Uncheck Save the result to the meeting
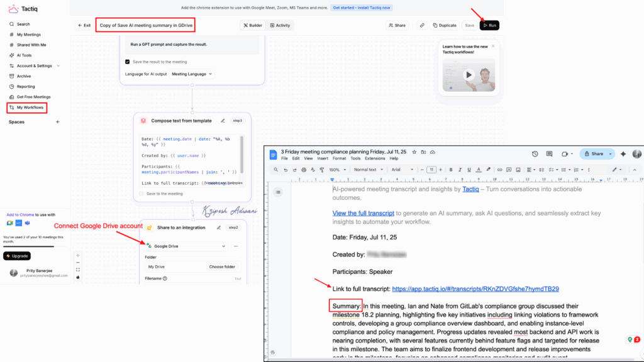This screenshot has width=644, height=362. pyautogui.click(x=127, y=62)
